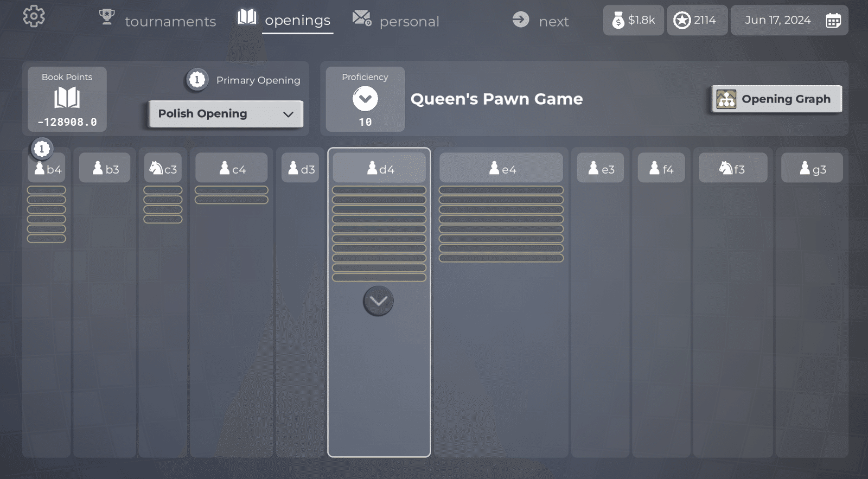This screenshot has width=868, height=479.
Task: Switch to the personal tab
Action: 409,22
